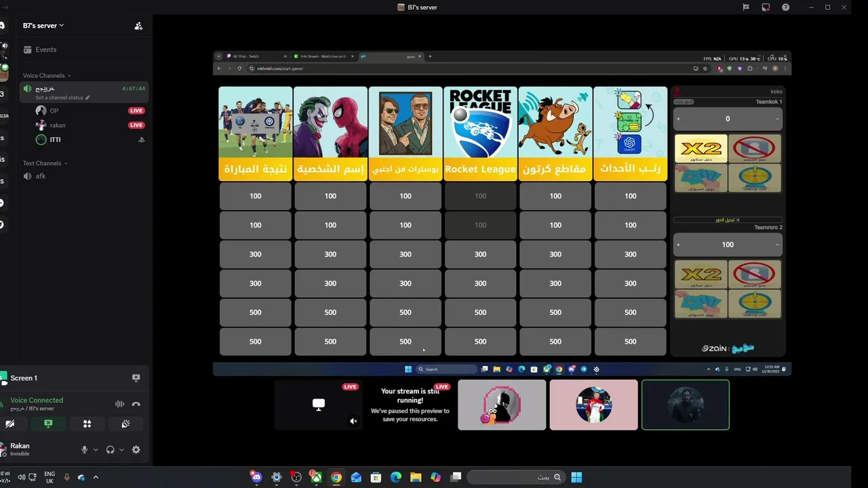Open Chrome from the Windows taskbar

click(336, 477)
